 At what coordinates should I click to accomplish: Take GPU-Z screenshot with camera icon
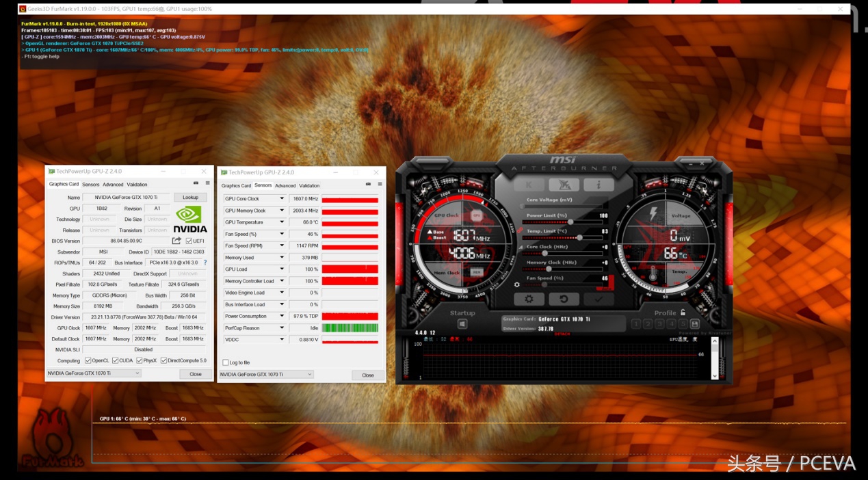(196, 183)
